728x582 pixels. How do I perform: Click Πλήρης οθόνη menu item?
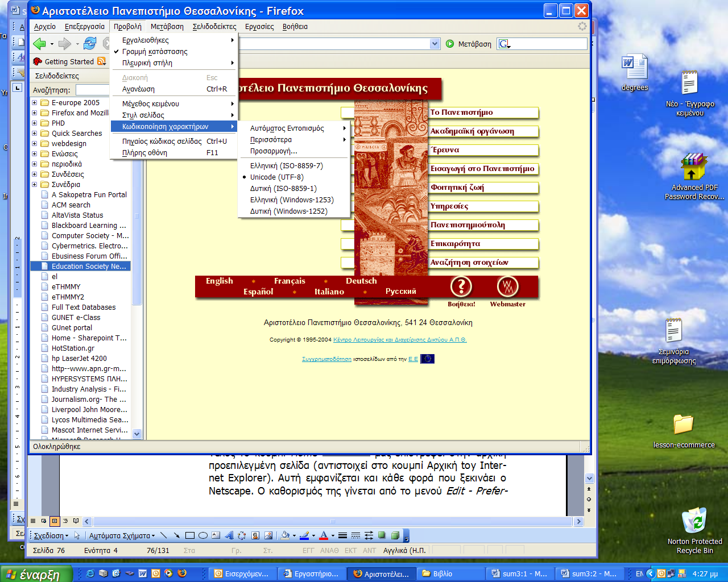click(174, 152)
